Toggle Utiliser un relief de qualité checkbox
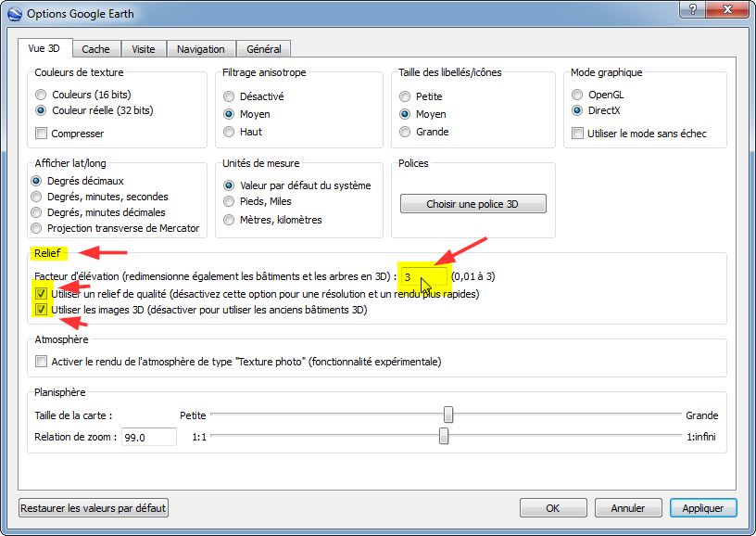Image resolution: width=756 pixels, height=536 pixels. (41, 293)
